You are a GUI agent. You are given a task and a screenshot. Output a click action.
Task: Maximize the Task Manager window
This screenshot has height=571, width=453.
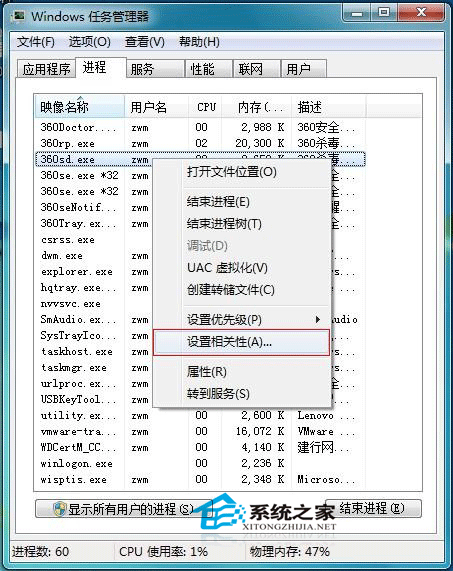(x=383, y=13)
